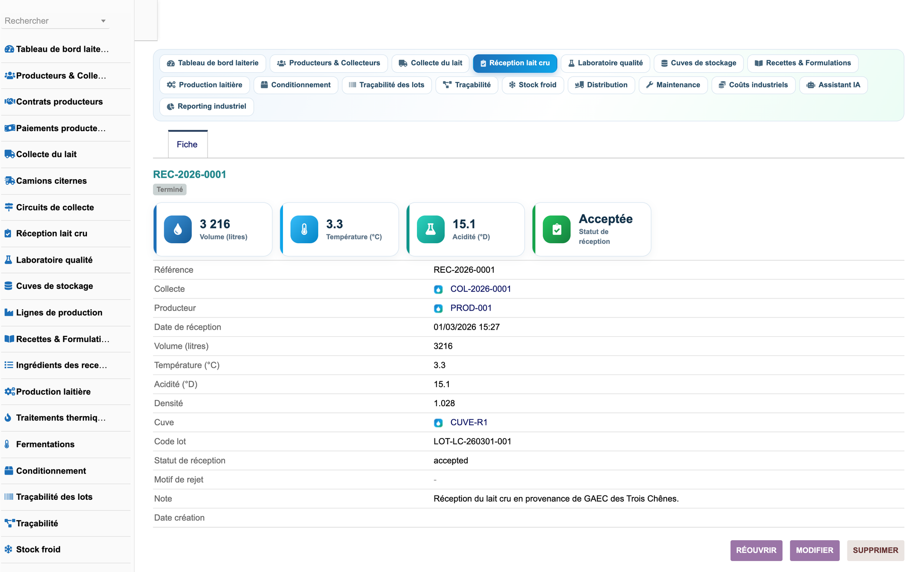Open the Maintenance top tab
Screen dimensions: 924x572
673,85
